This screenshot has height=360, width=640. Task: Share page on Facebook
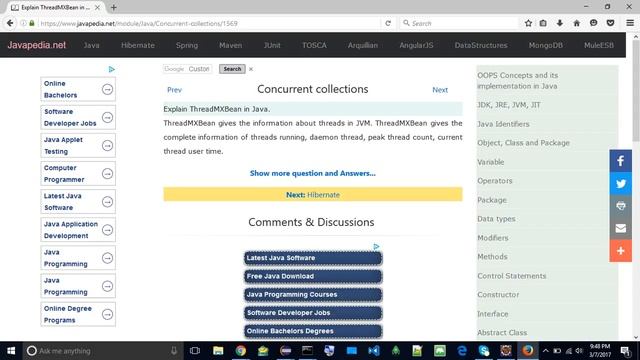click(620, 161)
